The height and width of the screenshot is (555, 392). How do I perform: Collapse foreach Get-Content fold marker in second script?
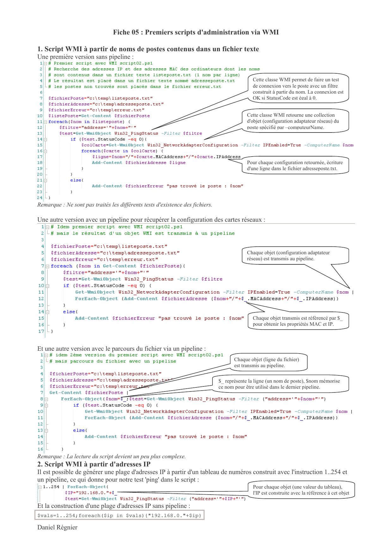(x=47, y=266)
